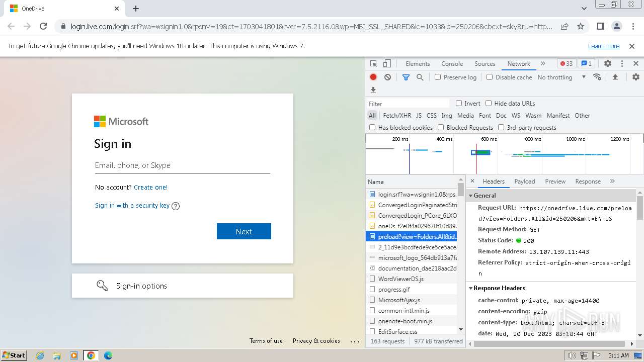Screen dimensions: 644x362
Task: Open the network search magnifier
Action: point(420,77)
